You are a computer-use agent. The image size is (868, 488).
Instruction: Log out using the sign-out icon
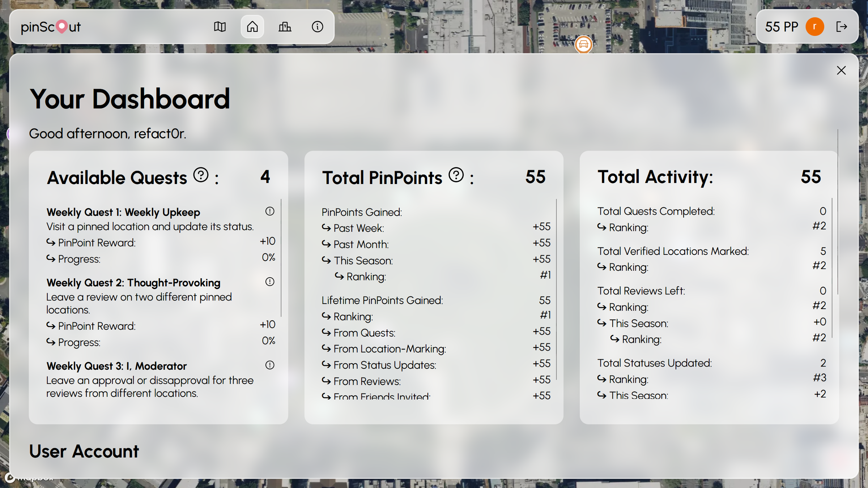843,26
